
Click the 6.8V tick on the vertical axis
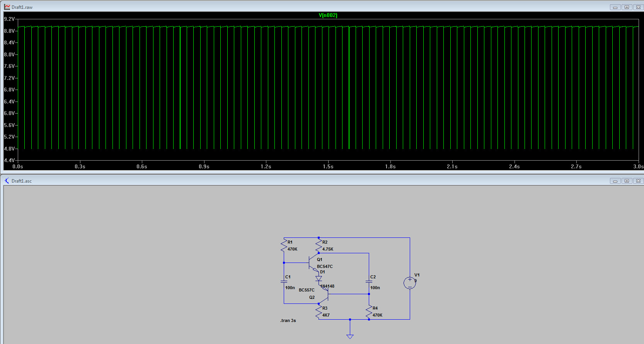(9, 90)
